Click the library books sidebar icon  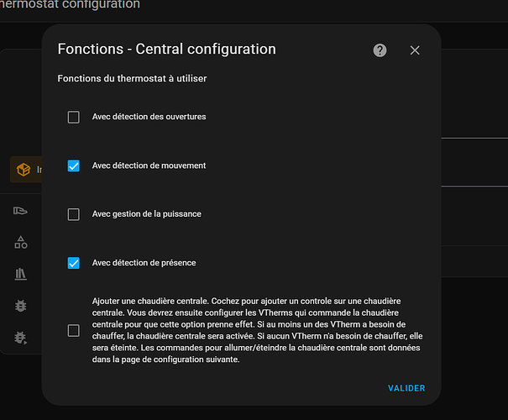[21, 274]
